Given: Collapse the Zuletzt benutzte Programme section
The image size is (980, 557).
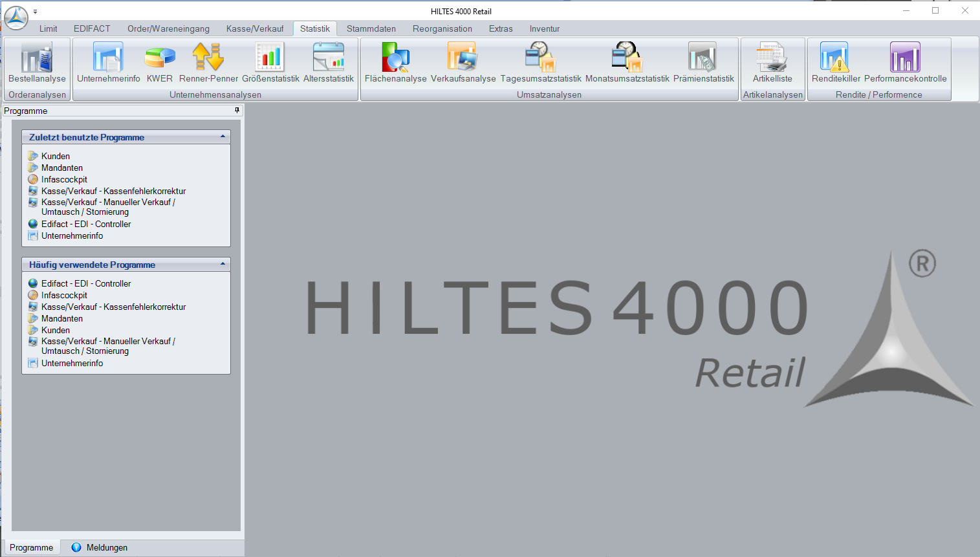Looking at the screenshot, I should click(224, 137).
